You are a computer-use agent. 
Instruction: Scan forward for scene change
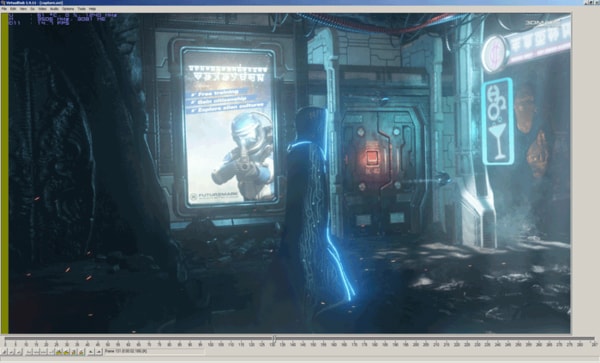81,352
